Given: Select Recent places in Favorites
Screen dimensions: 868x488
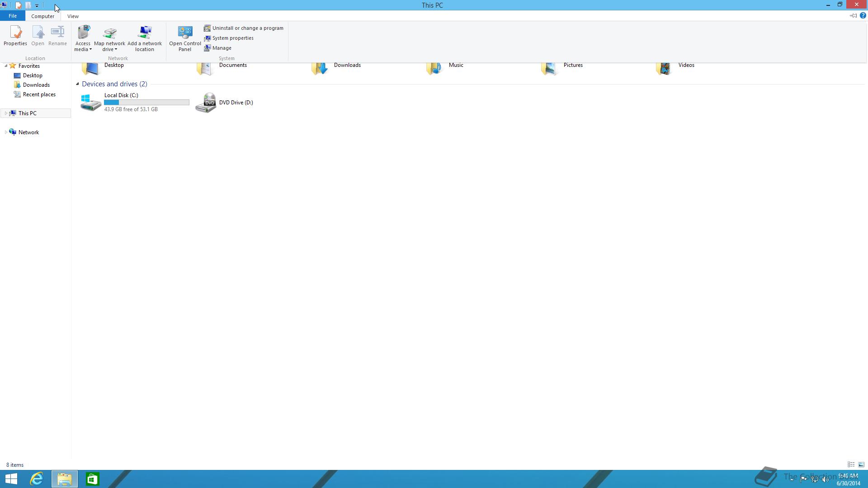Looking at the screenshot, I should [x=39, y=94].
